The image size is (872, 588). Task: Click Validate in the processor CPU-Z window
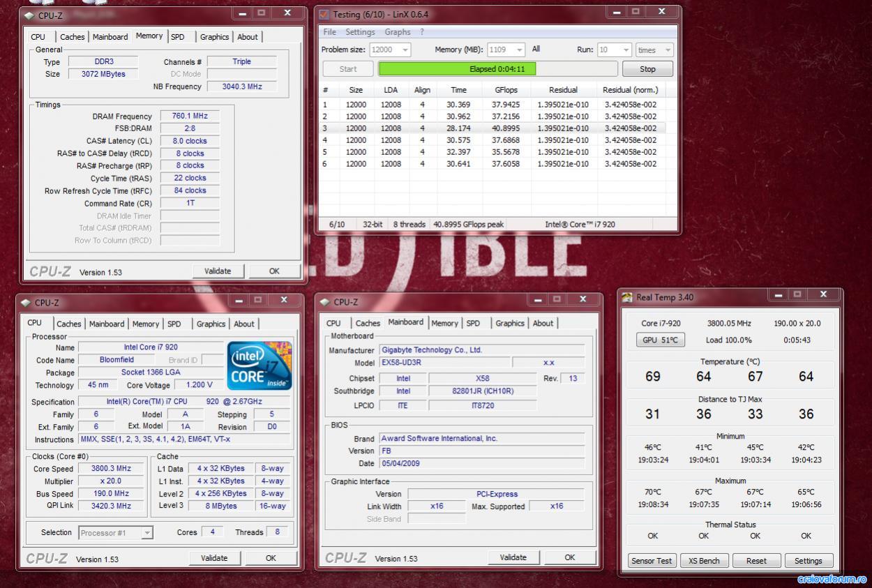pos(214,558)
